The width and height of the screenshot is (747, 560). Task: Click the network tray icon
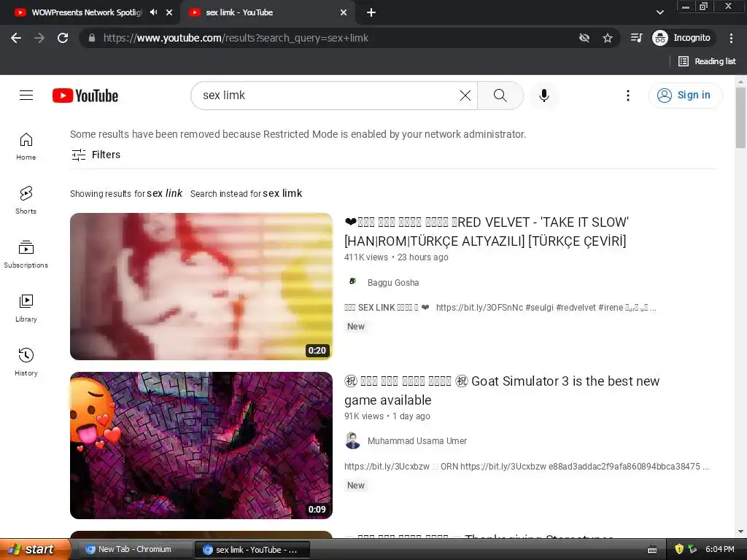click(692, 550)
